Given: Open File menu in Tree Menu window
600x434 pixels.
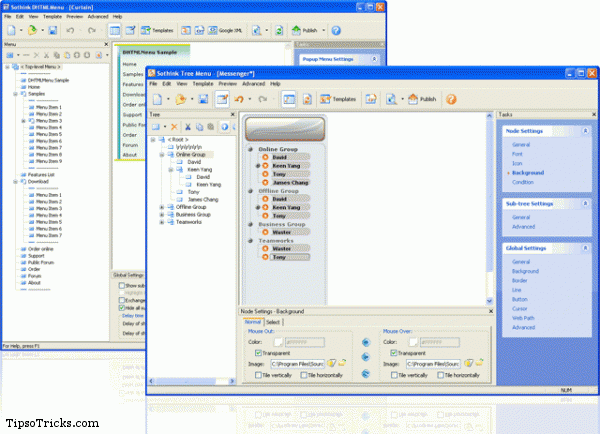Looking at the screenshot, I should tap(153, 83).
